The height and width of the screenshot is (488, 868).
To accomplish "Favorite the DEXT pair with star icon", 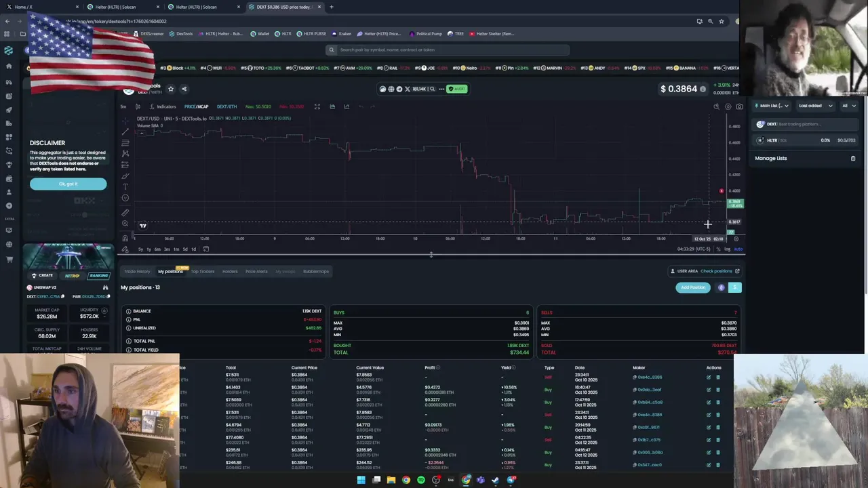I will point(171,89).
